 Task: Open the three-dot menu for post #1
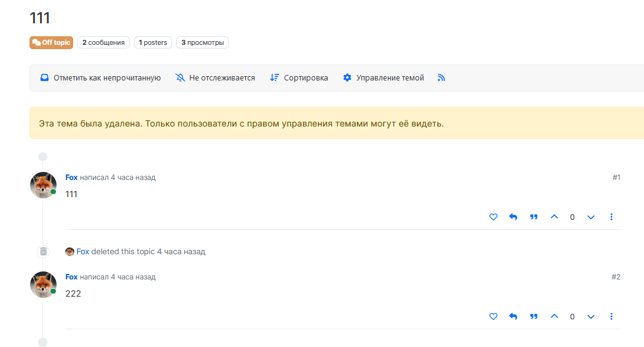pyautogui.click(x=611, y=217)
